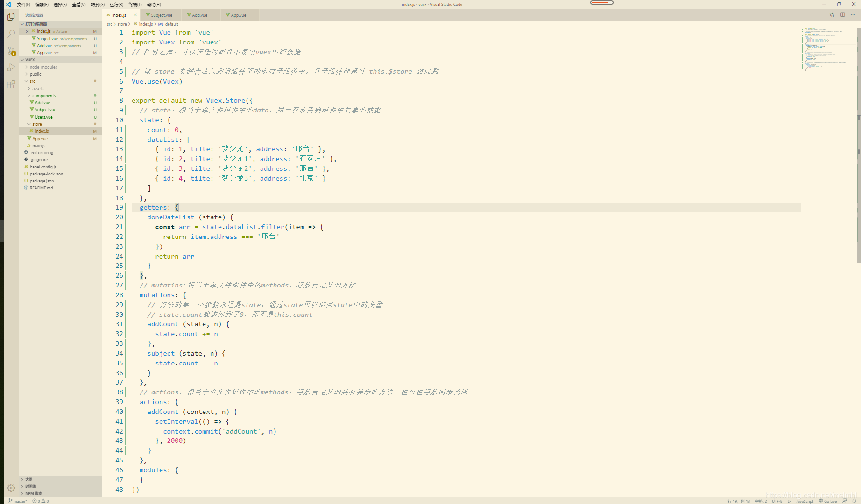Switch to the Add.vue editor tab
The height and width of the screenshot is (504, 861).
[200, 15]
